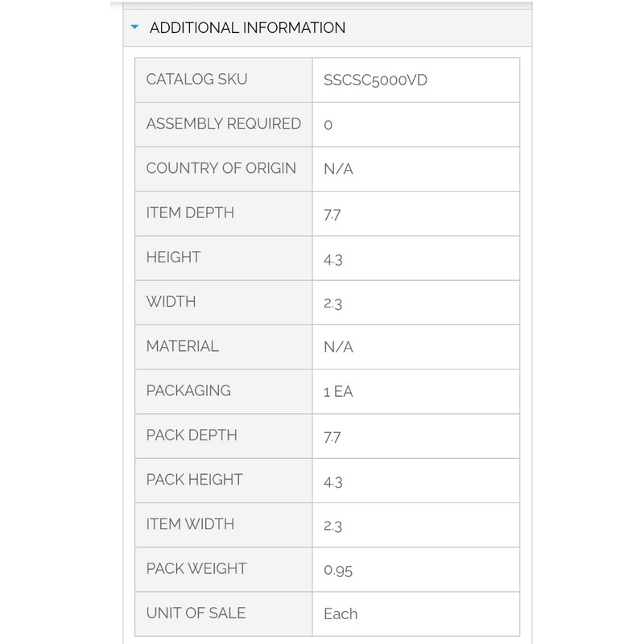Click the PACK HEIGHT value 4.3
The height and width of the screenshot is (644, 644).
coord(333,481)
